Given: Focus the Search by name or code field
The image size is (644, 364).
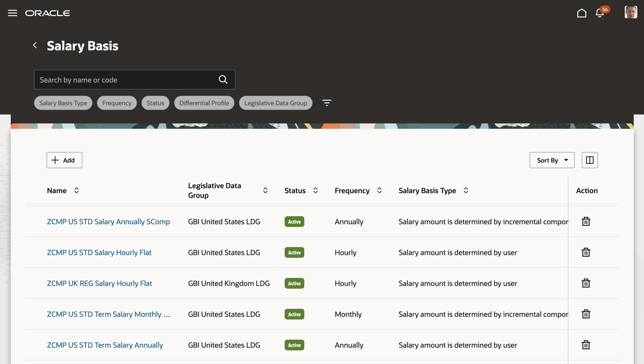Looking at the screenshot, I should point(135,80).
